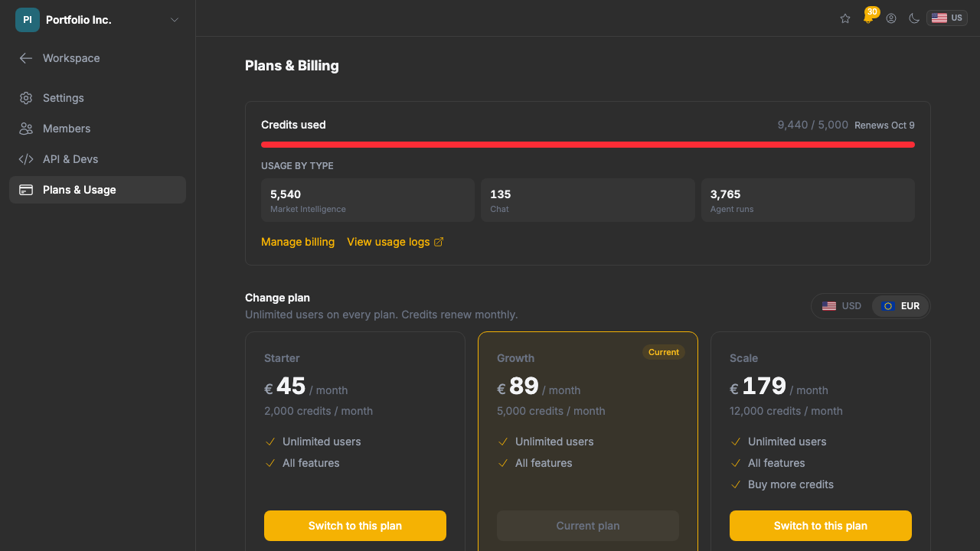Click the star favorites icon
Image resolution: width=980 pixels, height=551 pixels.
(845, 18)
